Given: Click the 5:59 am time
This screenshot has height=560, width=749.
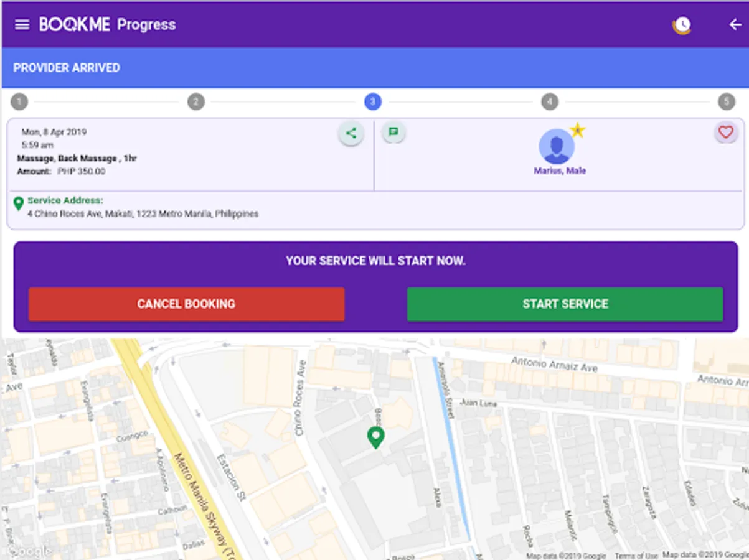Looking at the screenshot, I should 37,145.
